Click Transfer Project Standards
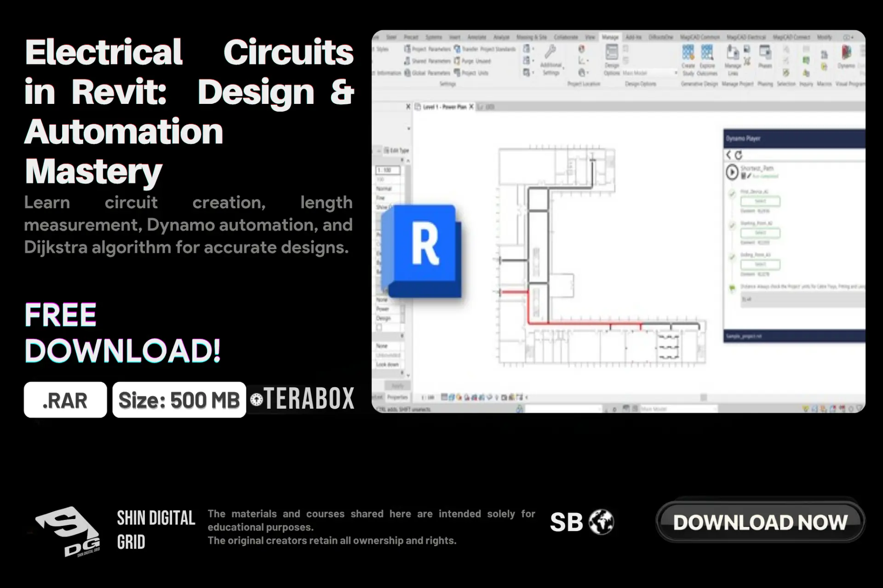 485,49
